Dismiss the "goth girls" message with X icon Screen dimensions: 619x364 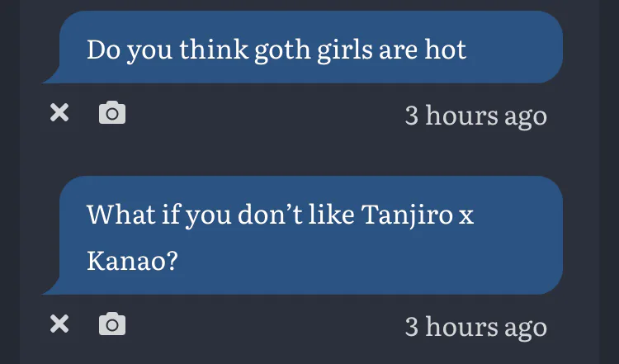tap(59, 112)
